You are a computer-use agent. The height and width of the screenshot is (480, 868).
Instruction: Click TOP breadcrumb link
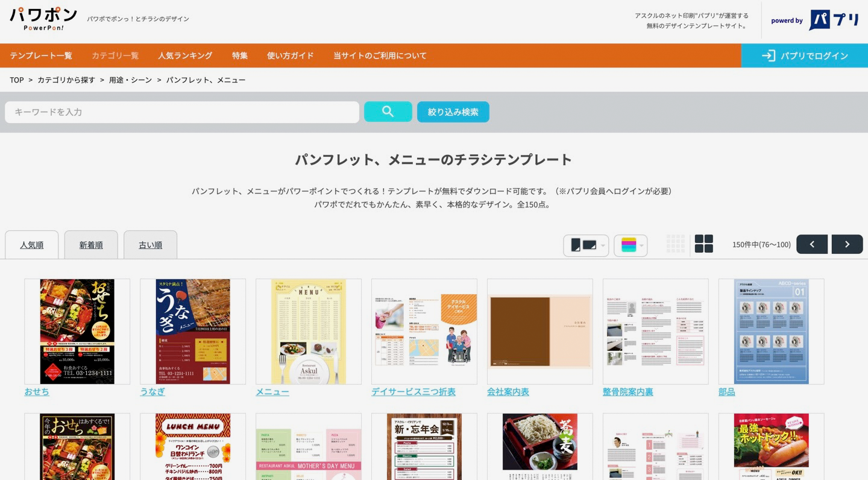click(x=17, y=80)
